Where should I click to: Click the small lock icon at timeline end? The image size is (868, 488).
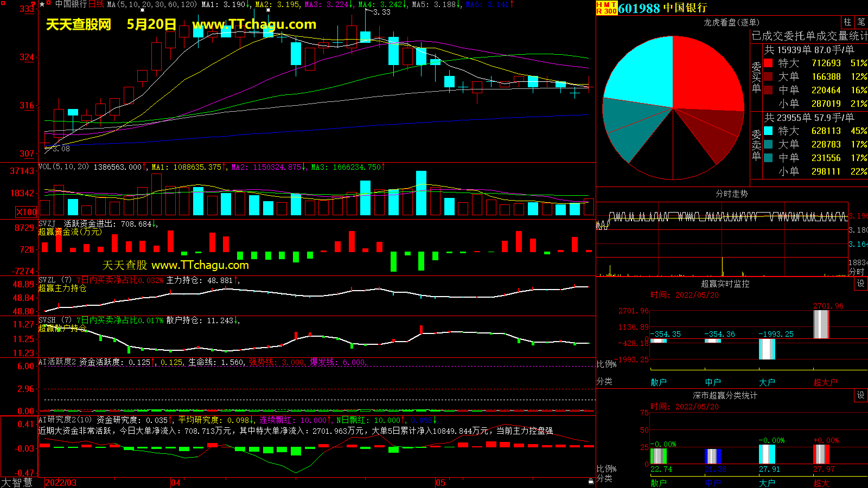coord(591,481)
